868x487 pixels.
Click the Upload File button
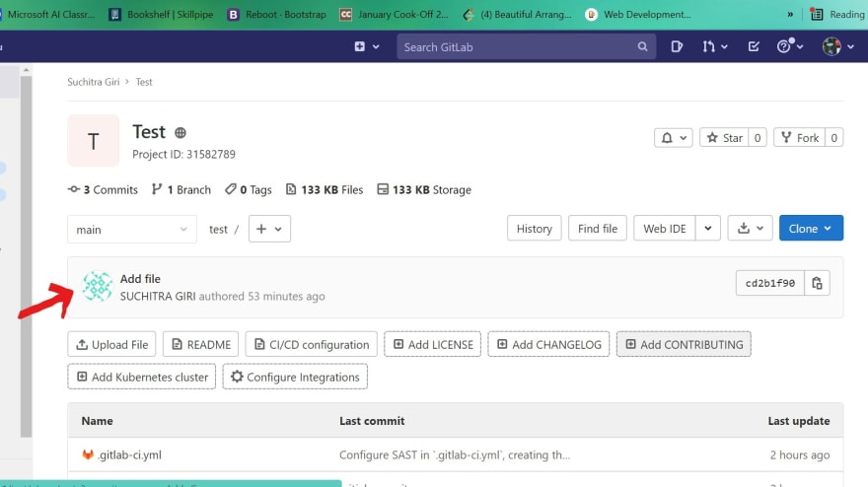(111, 344)
